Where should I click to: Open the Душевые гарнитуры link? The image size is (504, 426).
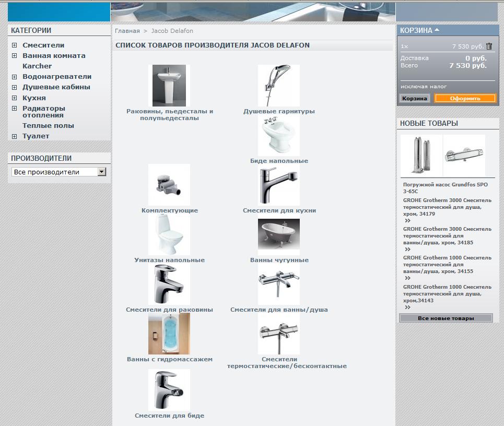pyautogui.click(x=279, y=111)
